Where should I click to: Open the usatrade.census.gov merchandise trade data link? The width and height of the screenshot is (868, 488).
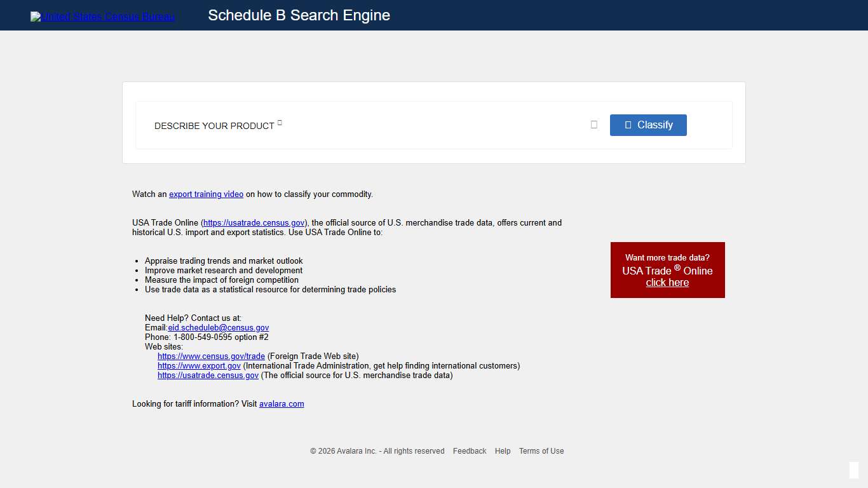click(x=208, y=375)
